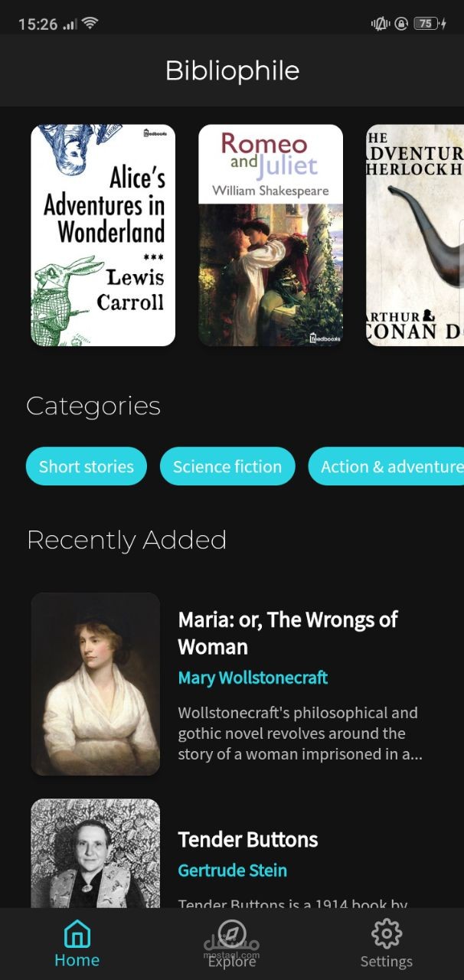Open Alice's Adventures in Wonderland cover
The width and height of the screenshot is (464, 980).
click(x=103, y=235)
